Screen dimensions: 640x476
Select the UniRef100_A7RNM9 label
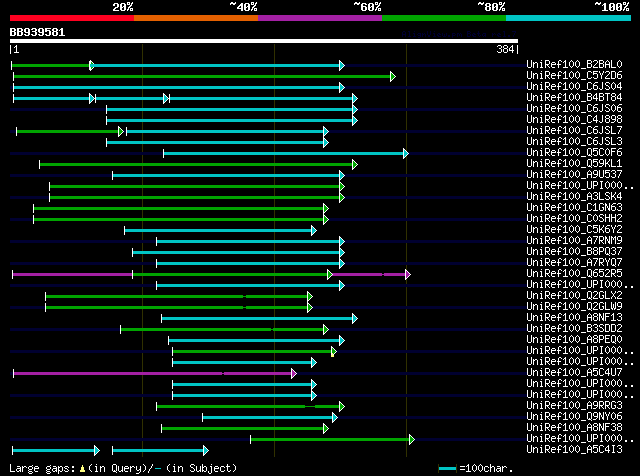[574, 241]
